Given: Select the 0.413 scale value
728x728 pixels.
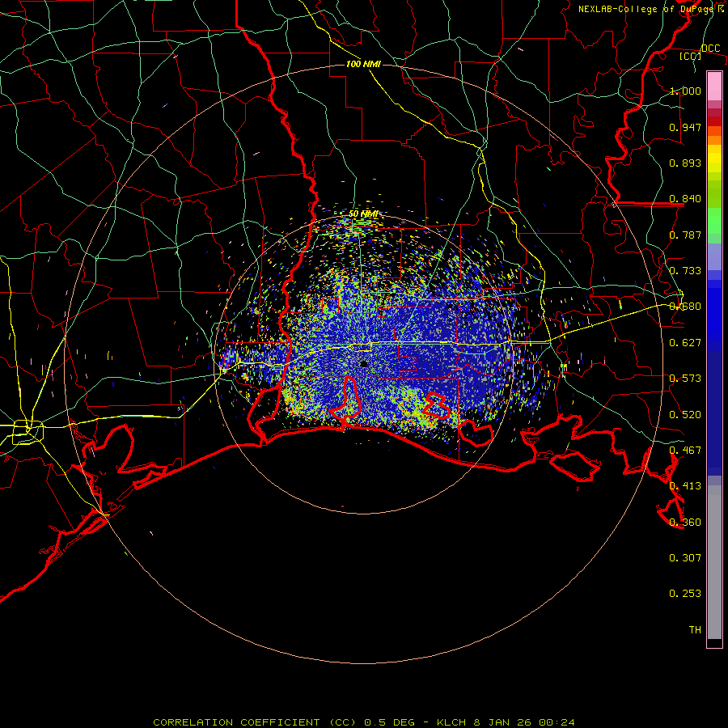Looking at the screenshot, I should point(685,486).
